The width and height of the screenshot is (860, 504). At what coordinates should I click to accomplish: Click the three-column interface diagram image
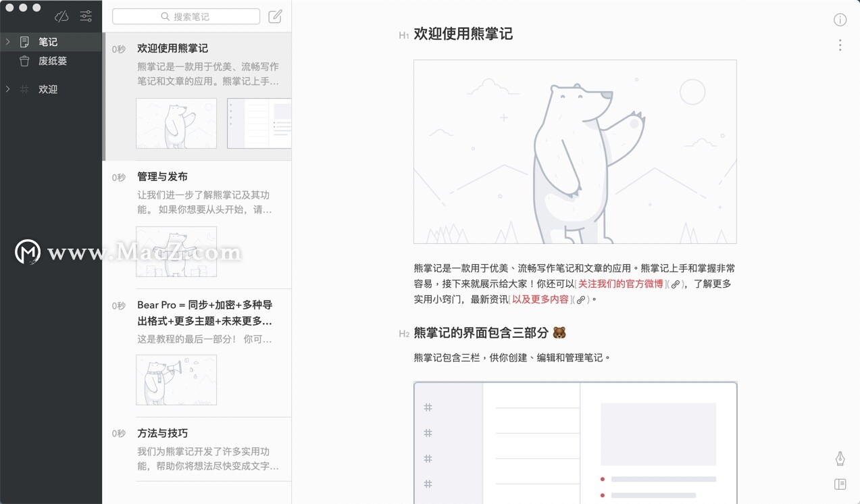click(x=575, y=443)
